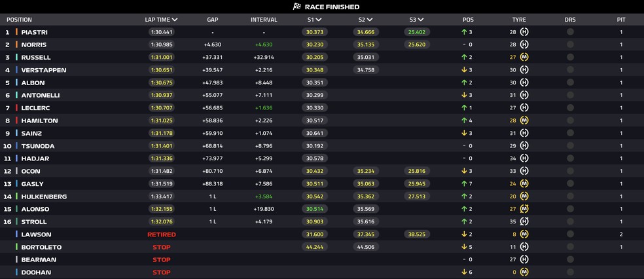Click Stroll's hard tyre icon
The image size is (644, 279).
tap(524, 221)
